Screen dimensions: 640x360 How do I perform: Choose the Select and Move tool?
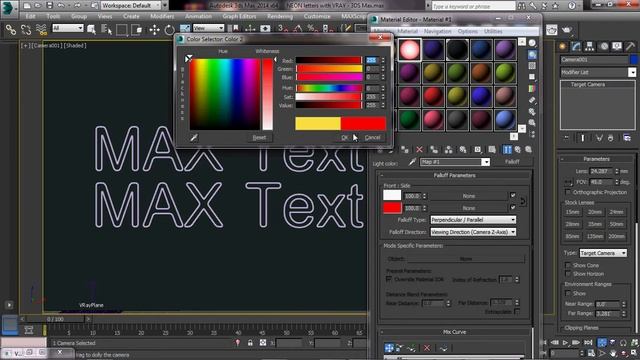(x=154, y=29)
